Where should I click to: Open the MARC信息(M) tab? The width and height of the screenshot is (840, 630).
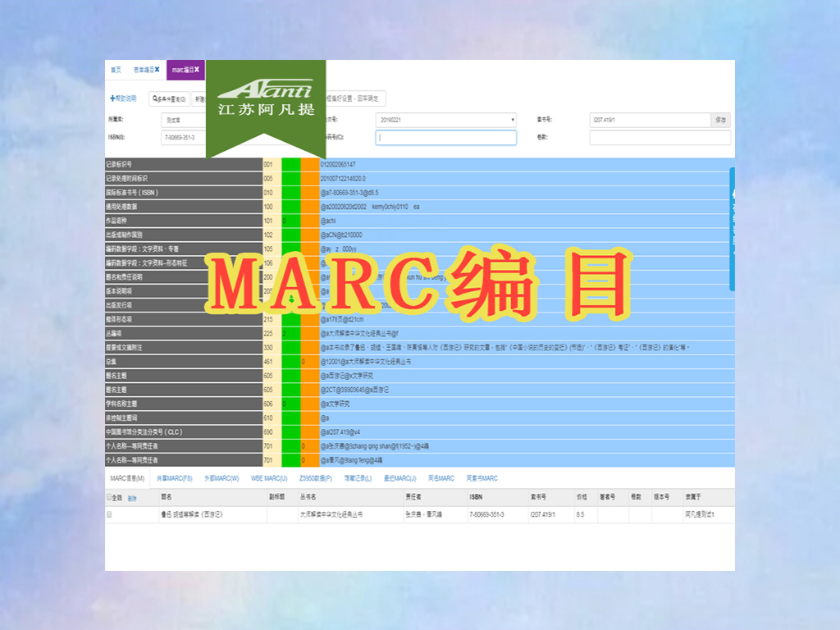pos(127,478)
